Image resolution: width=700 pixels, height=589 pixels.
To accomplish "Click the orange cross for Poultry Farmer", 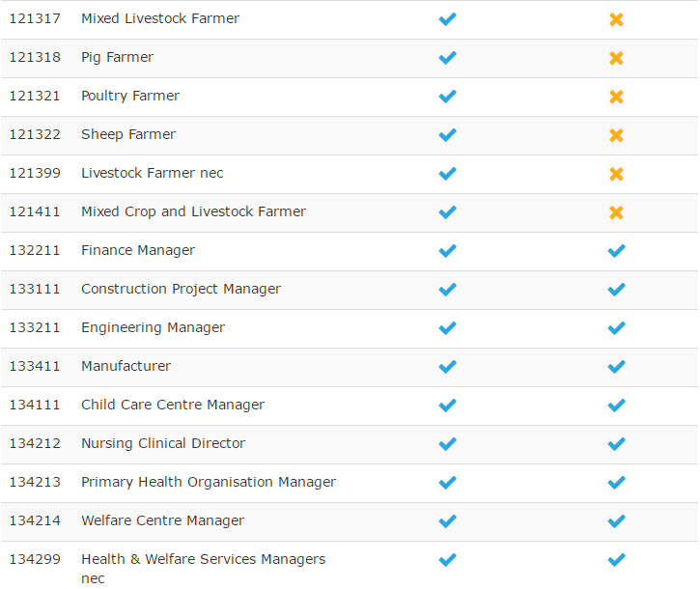I will [x=616, y=97].
